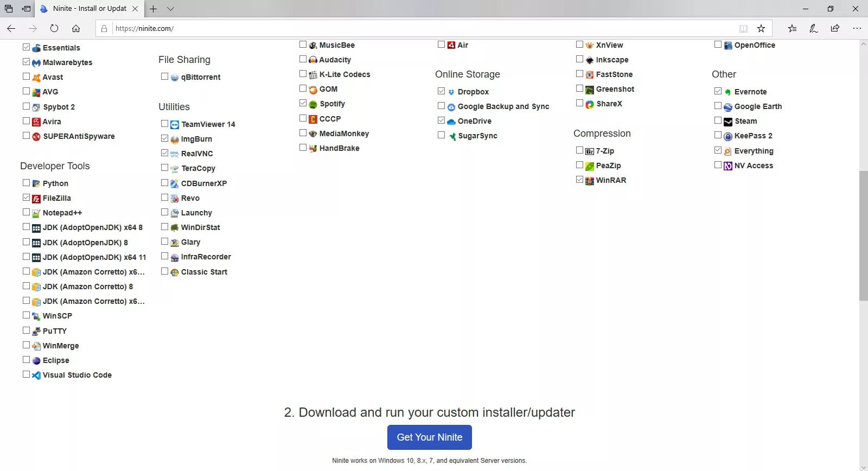Click the scrollbar down arrow
Image resolution: width=868 pixels, height=471 pixels.
pos(864,467)
